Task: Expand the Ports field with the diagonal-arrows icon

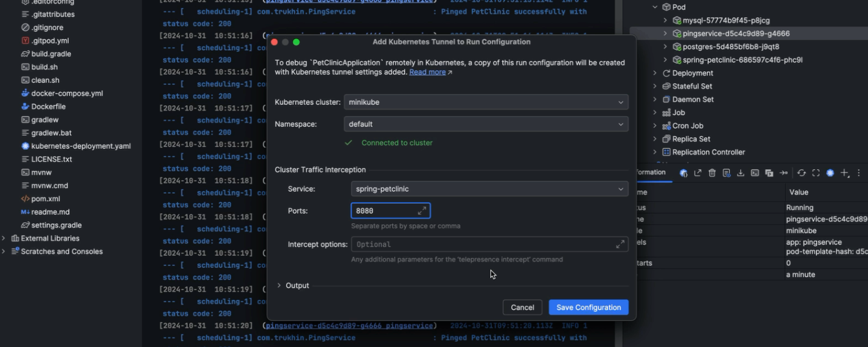Action: point(423,210)
